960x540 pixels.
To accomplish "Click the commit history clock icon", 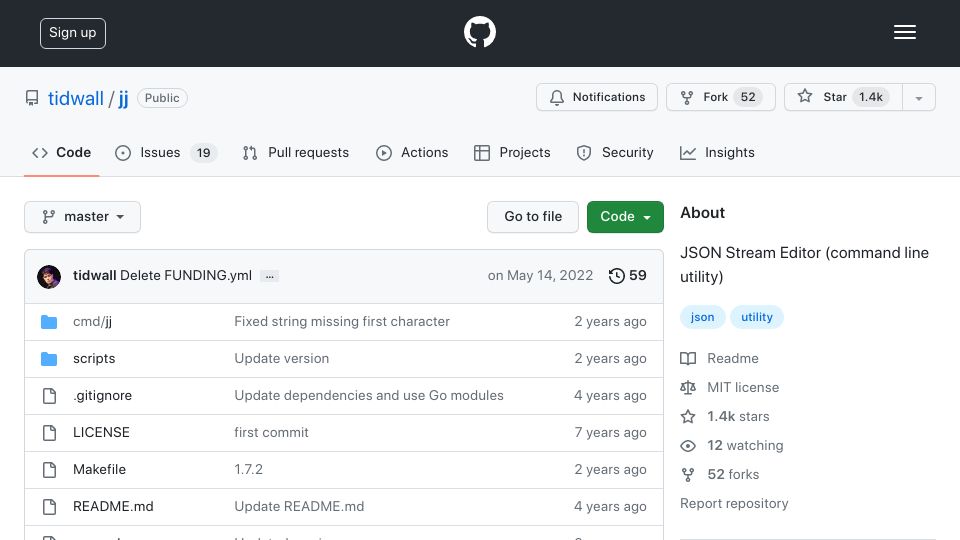I will [617, 276].
